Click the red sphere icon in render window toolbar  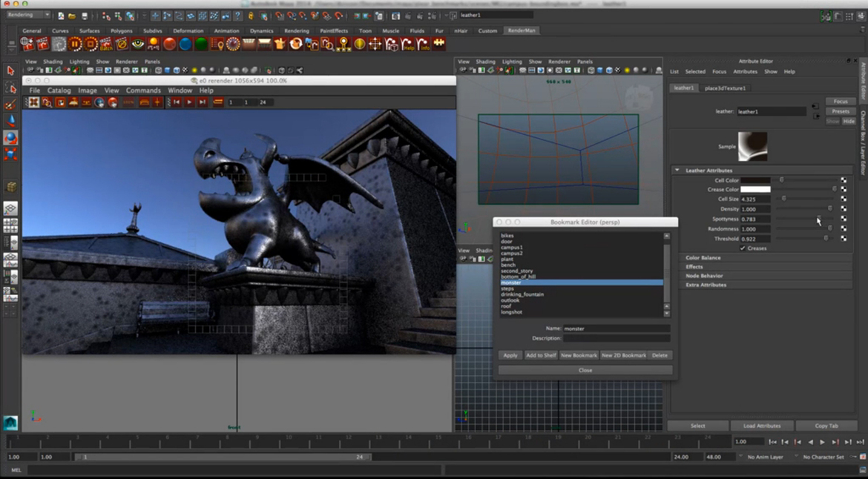pos(113,102)
